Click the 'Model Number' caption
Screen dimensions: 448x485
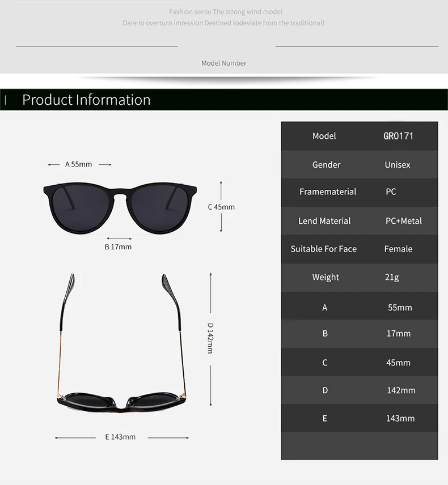click(224, 63)
